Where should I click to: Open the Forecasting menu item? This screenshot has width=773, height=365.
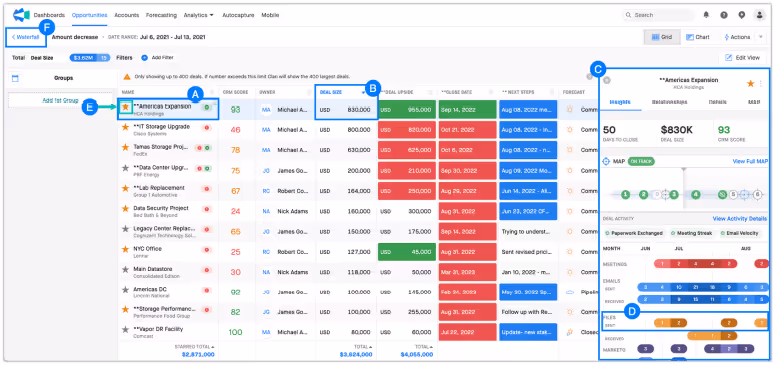[x=161, y=15]
